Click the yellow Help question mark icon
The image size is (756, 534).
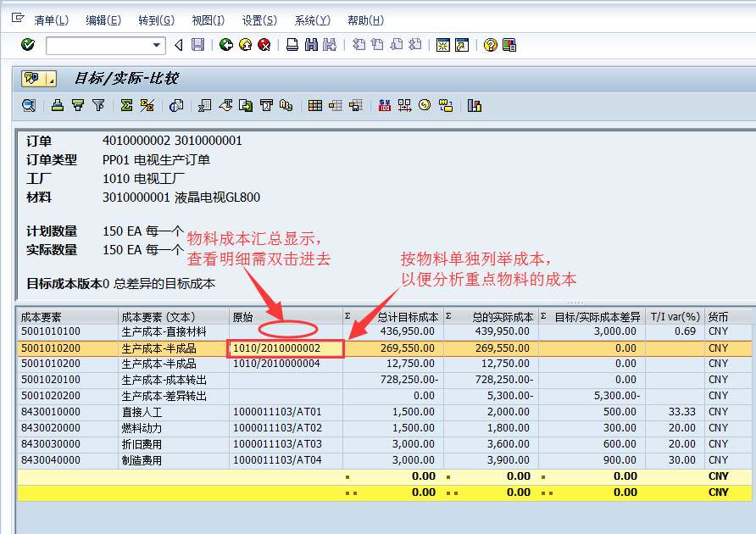point(491,45)
